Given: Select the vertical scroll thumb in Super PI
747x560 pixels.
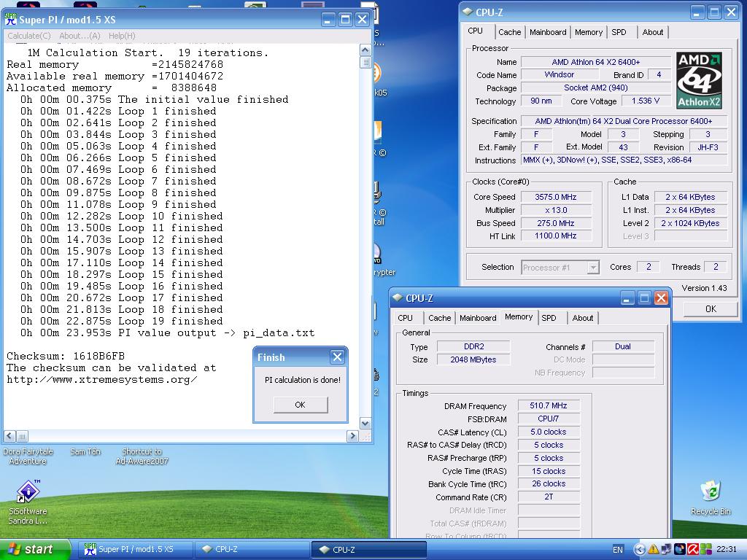Looking at the screenshot, I should click(365, 63).
